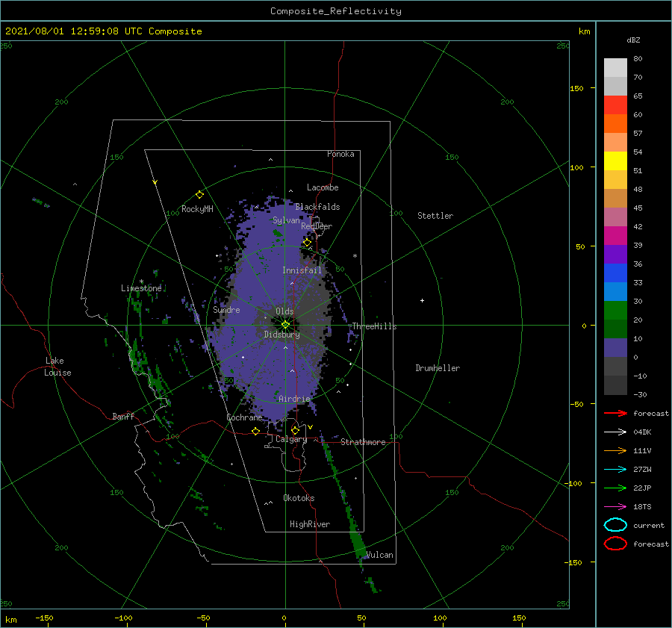Click the Okotoks label

(299, 498)
